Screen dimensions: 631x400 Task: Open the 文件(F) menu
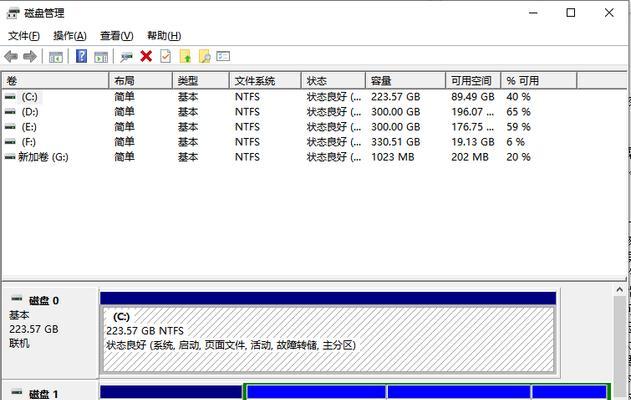(24, 36)
